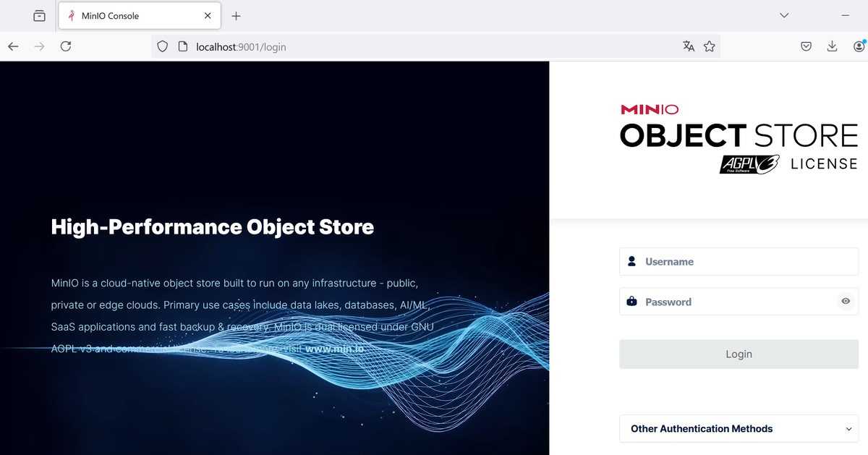Click the Login button

(739, 354)
